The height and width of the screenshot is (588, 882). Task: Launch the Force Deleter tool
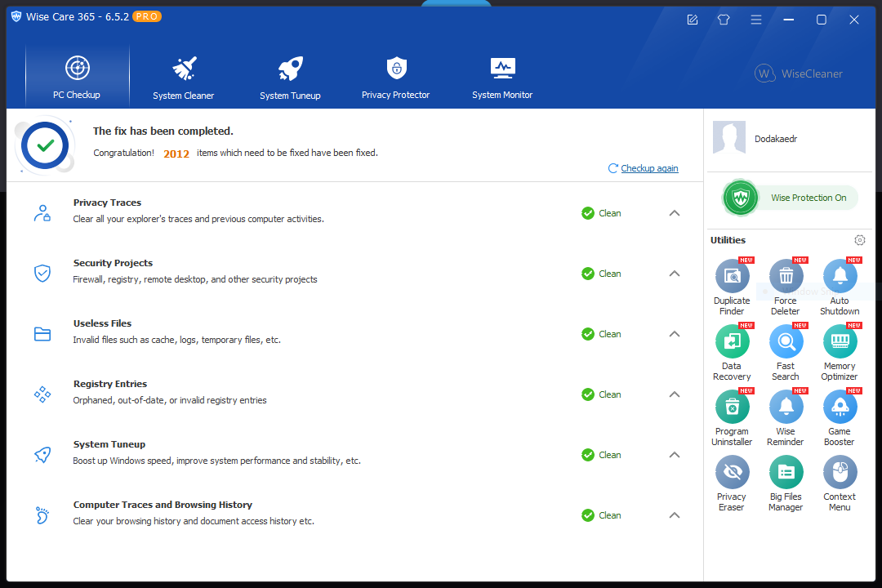(786, 287)
